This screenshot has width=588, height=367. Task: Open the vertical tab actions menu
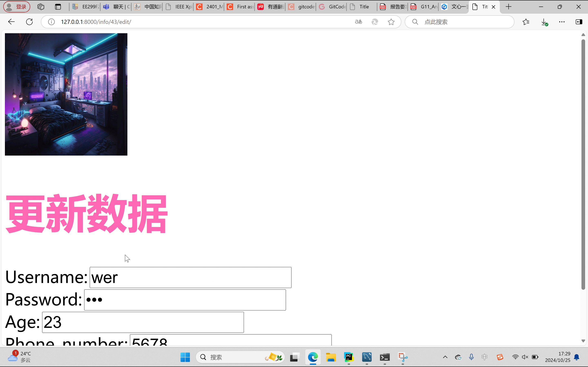tap(58, 7)
